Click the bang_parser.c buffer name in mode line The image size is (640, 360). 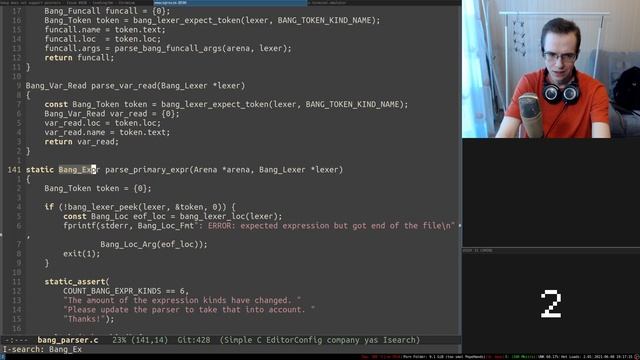point(68,340)
